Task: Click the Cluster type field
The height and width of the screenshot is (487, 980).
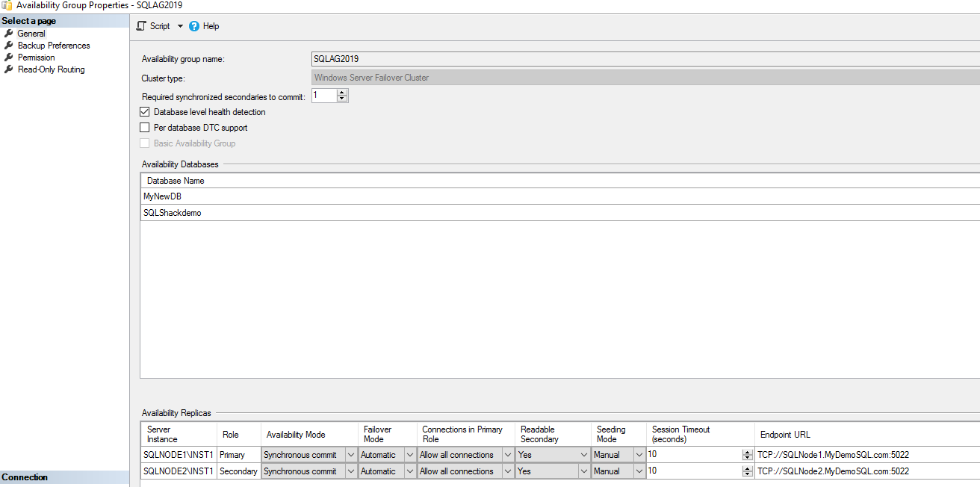Action: click(x=645, y=78)
